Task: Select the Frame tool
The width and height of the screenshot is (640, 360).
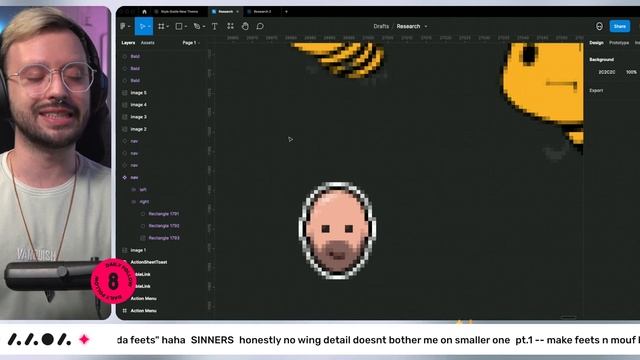Action: 161,26
